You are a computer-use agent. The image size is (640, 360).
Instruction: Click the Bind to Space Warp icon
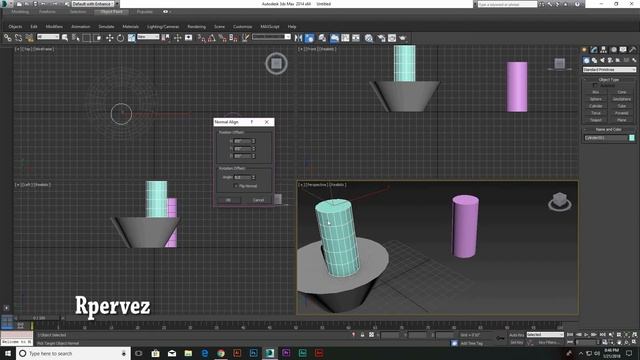point(29,38)
